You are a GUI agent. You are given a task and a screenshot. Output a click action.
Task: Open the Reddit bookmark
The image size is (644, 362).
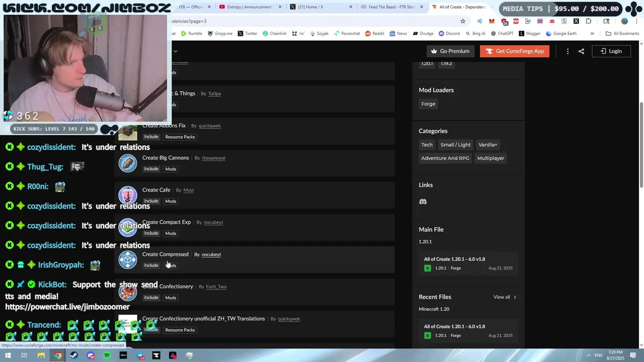[x=374, y=34]
